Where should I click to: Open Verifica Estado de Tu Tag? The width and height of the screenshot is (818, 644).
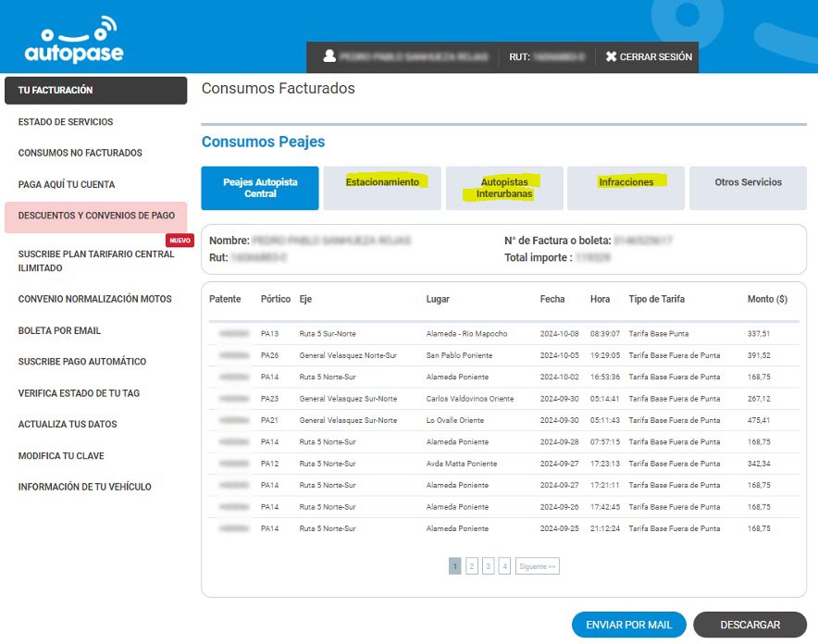click(x=79, y=393)
